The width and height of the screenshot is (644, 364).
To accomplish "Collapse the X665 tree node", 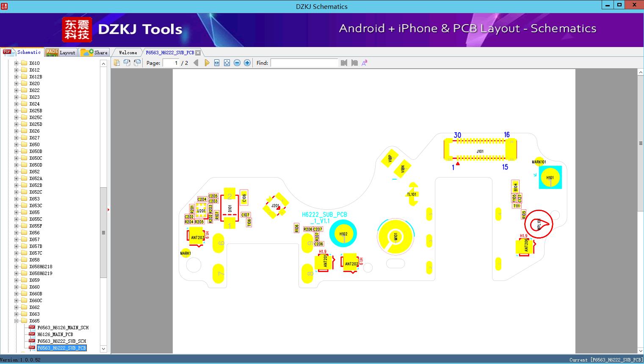I will pos(16,321).
